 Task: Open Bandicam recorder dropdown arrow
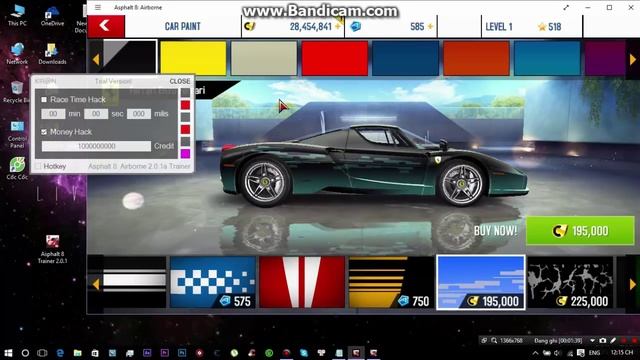(593, 340)
